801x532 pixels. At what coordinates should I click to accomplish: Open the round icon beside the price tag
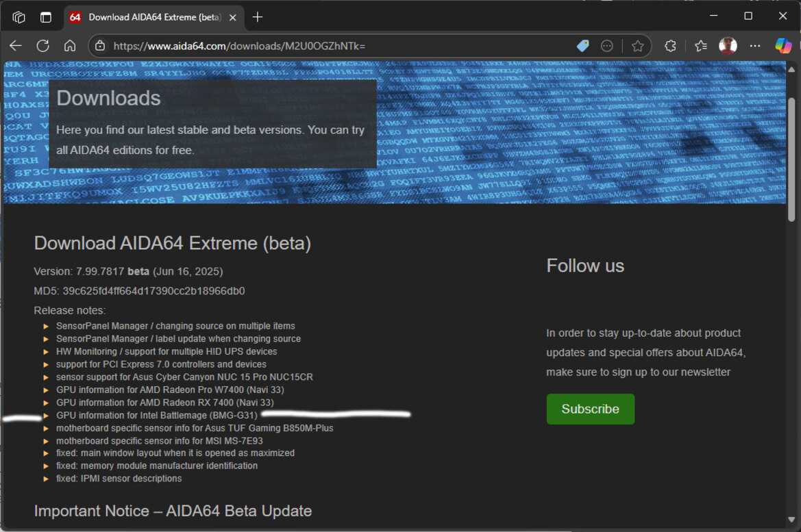coord(607,46)
